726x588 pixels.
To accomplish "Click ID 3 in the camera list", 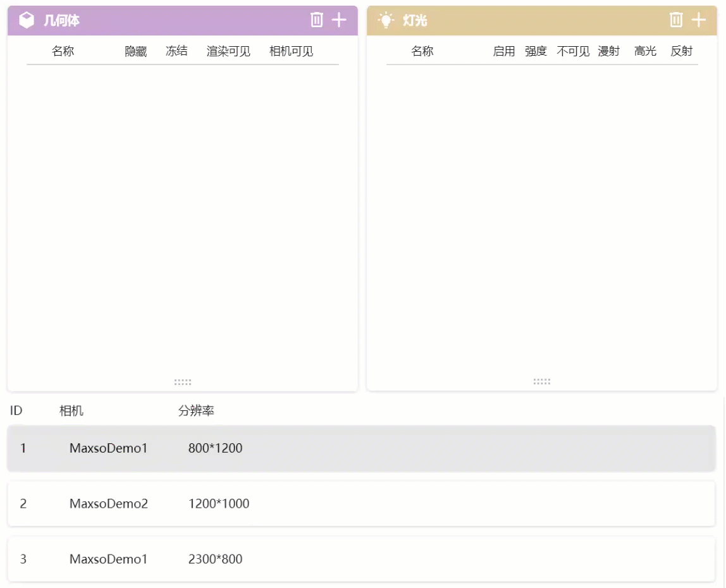I will click(23, 560).
